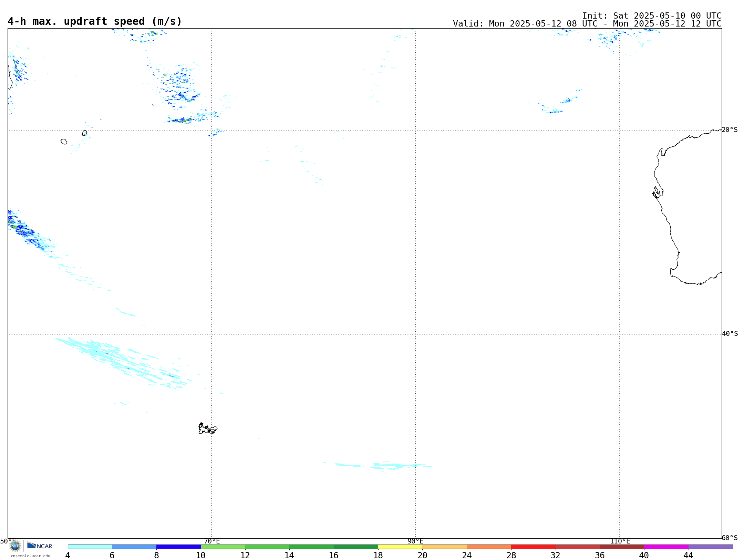Click the Kerguelen Islands outline near 70°E
744x560 pixels.
click(x=208, y=428)
